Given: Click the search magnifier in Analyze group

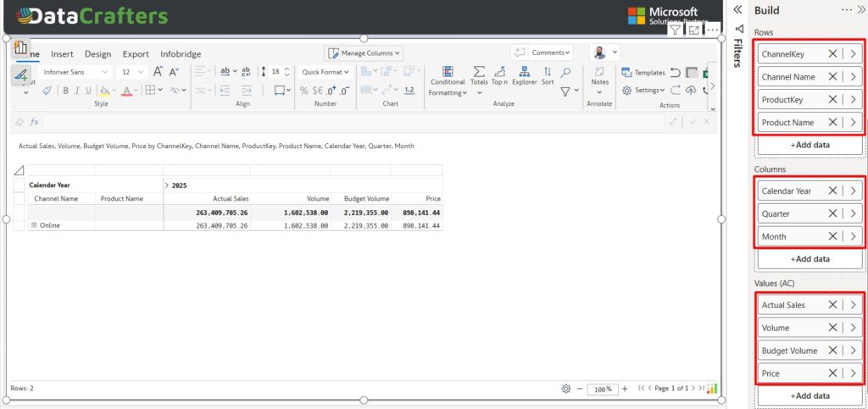Looking at the screenshot, I should coord(565,73).
